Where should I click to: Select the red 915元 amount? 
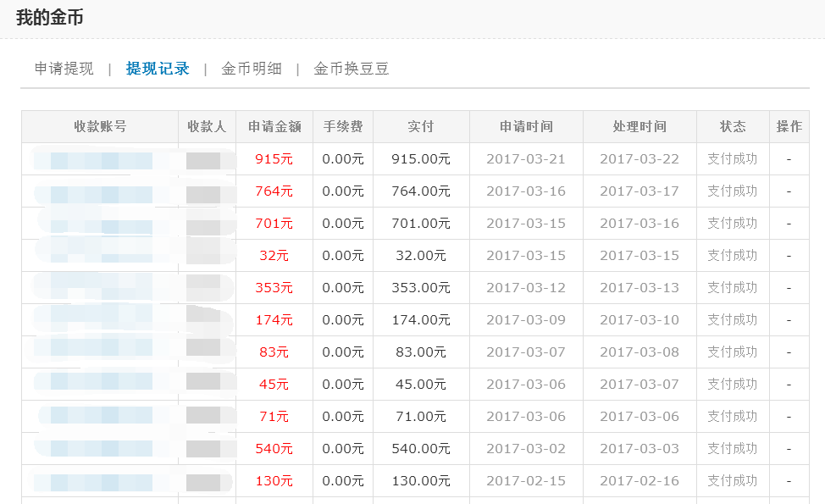[274, 159]
